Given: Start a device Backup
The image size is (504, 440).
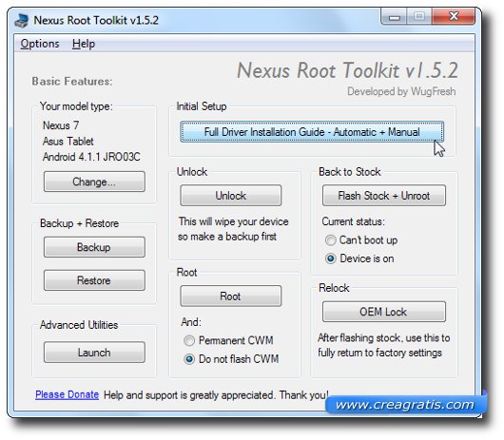Looking at the screenshot, I should coord(94,247).
